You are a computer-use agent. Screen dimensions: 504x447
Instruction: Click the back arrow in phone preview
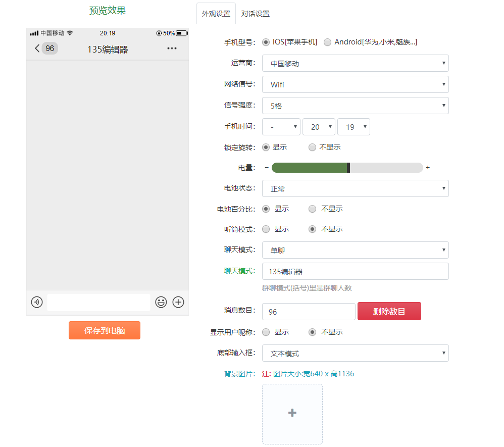pyautogui.click(x=37, y=48)
